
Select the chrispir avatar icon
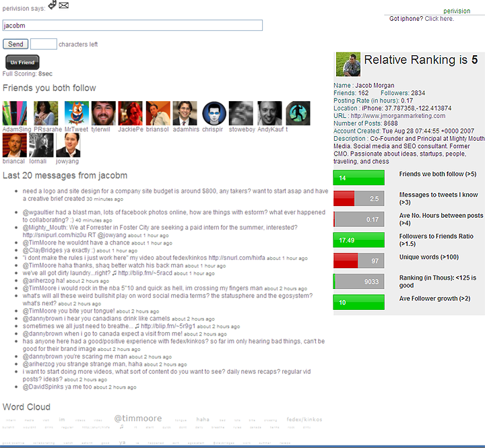point(214,113)
